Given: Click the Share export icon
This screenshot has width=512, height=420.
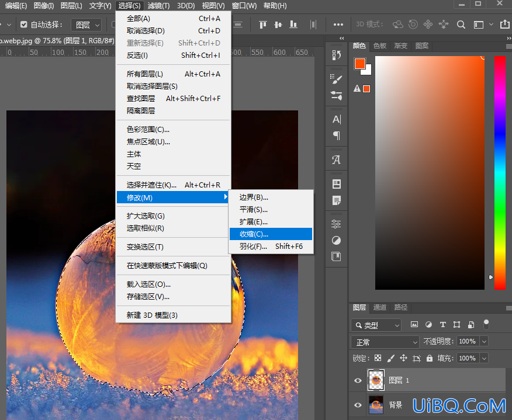Looking at the screenshot, I should point(504,24).
